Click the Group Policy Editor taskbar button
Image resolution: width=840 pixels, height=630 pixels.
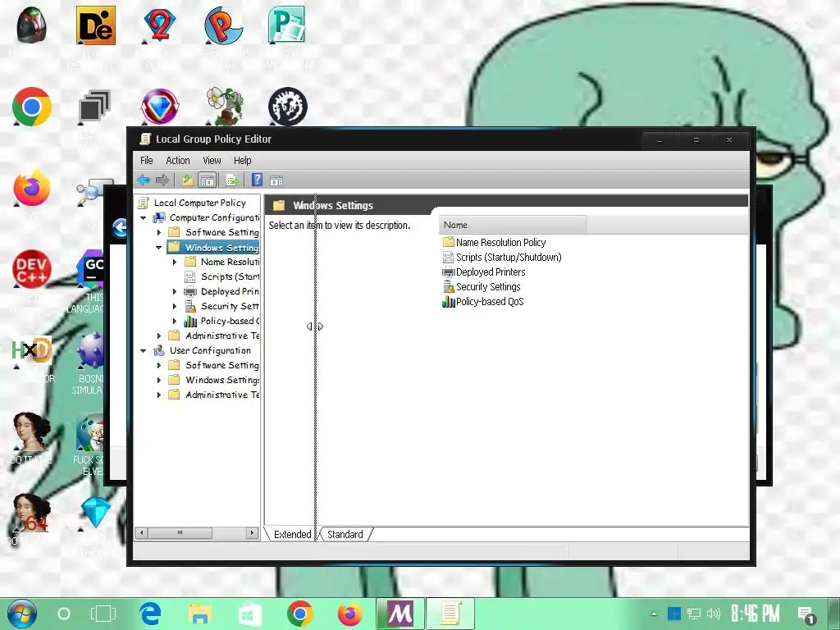[450, 614]
